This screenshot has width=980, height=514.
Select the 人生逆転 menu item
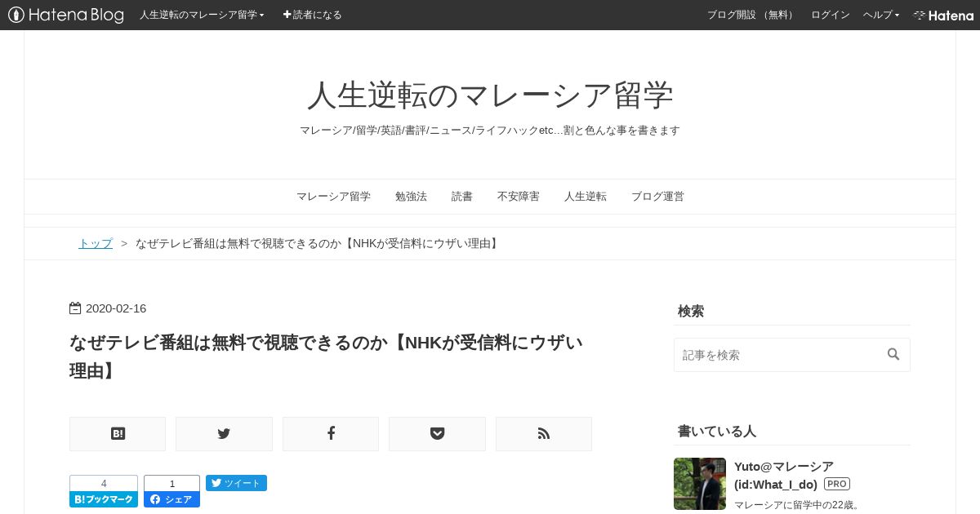[x=586, y=197]
